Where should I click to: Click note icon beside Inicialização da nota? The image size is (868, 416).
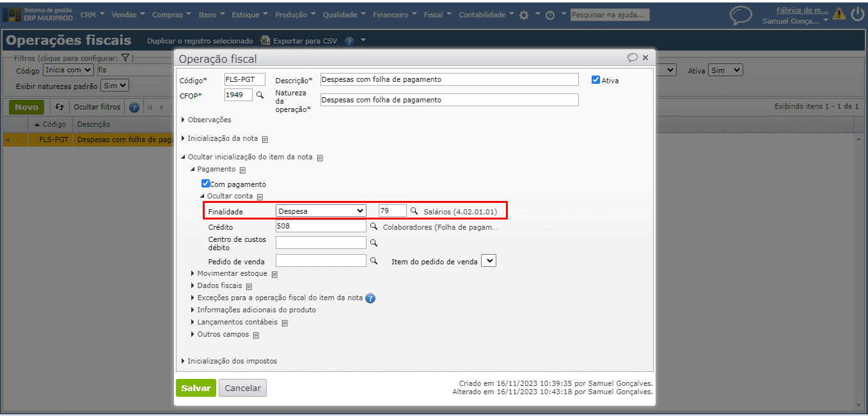[265, 139]
